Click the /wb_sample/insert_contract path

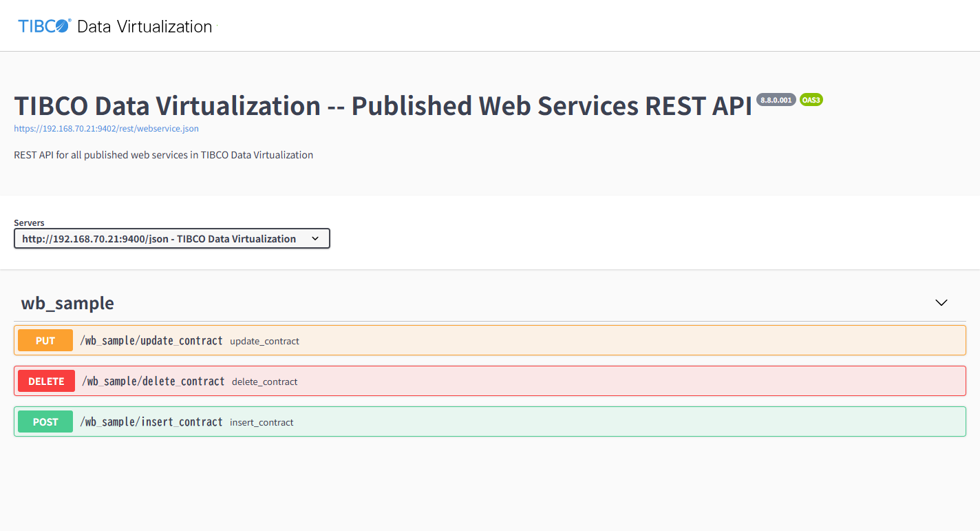click(x=151, y=421)
